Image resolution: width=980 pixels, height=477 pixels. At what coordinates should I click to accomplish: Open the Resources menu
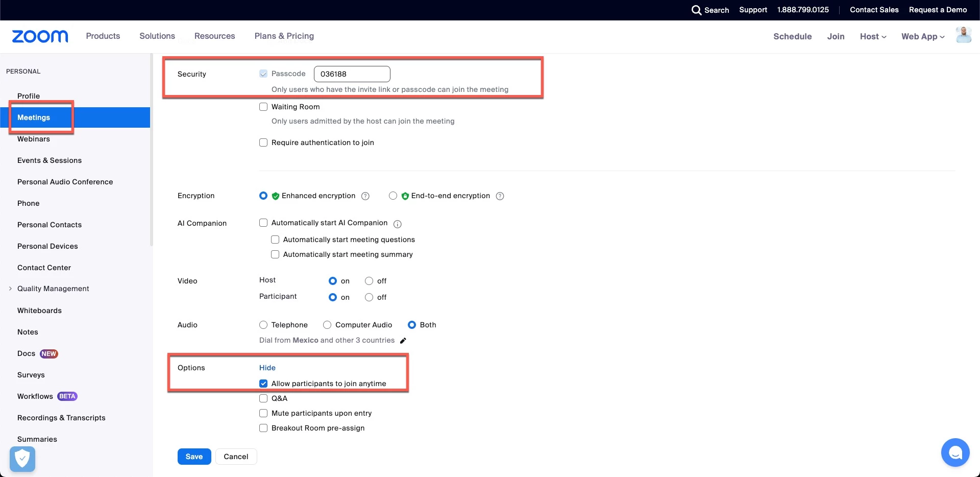(x=215, y=36)
